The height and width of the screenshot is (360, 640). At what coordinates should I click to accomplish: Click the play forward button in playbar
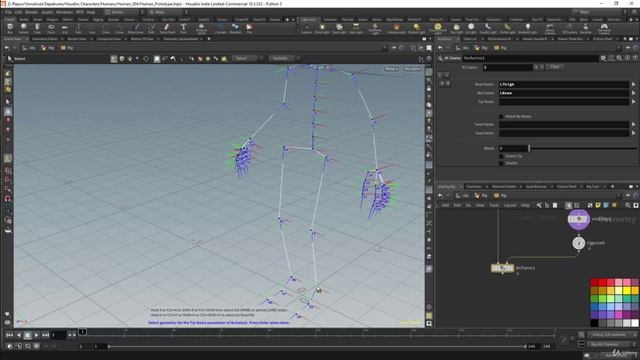point(36,335)
